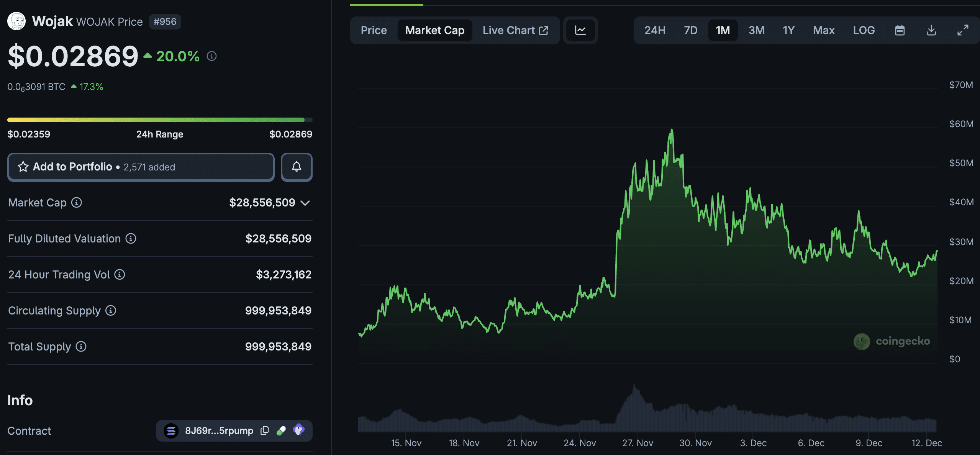Viewport: 980px width, 455px height.
Task: Open the Phantom wallet icon
Action: [x=299, y=430]
